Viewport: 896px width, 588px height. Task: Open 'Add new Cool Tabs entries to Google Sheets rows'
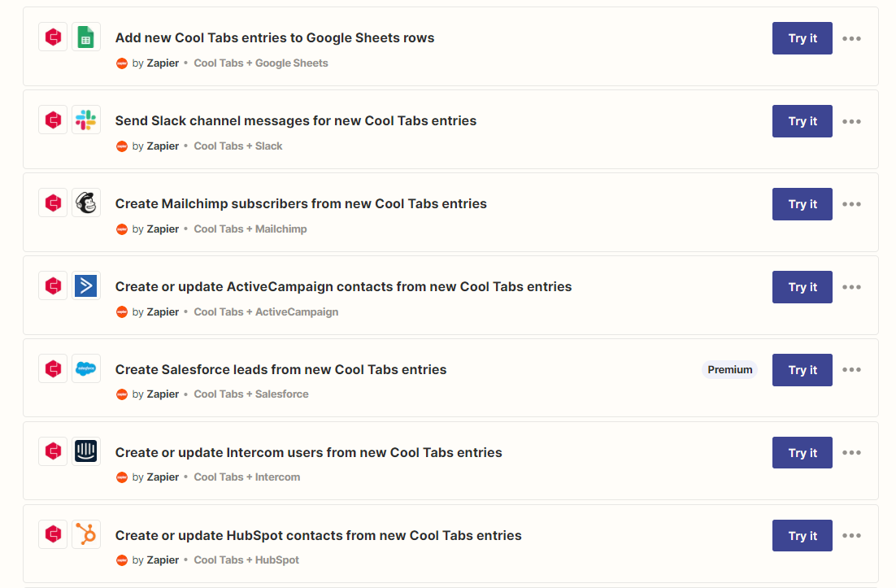pyautogui.click(x=275, y=37)
